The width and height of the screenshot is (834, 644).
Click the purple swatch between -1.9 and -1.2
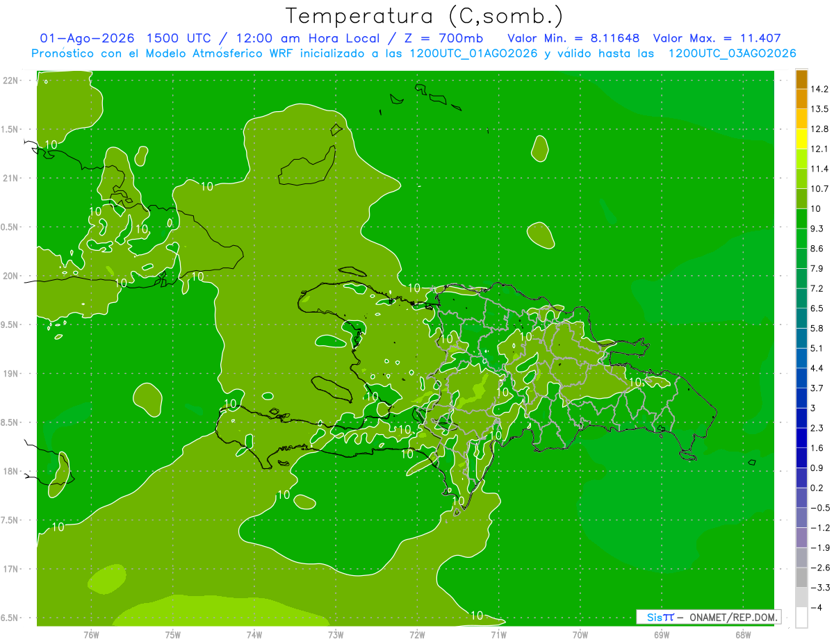(801, 538)
